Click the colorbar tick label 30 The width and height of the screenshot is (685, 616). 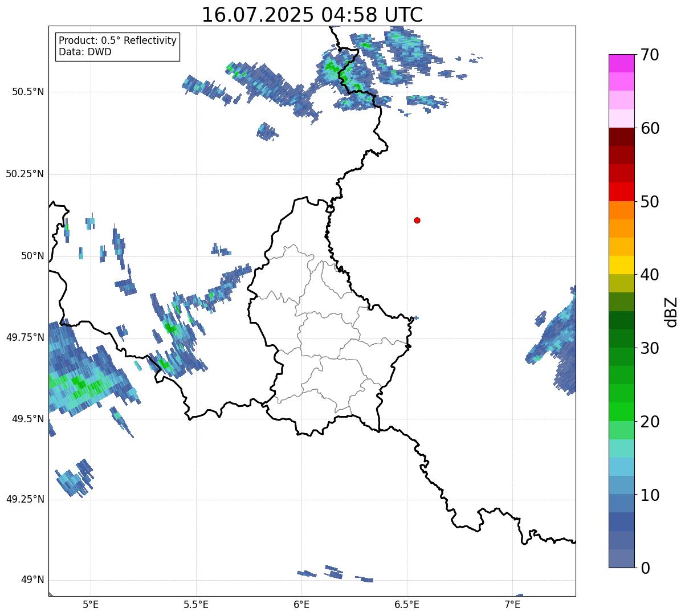coord(650,348)
